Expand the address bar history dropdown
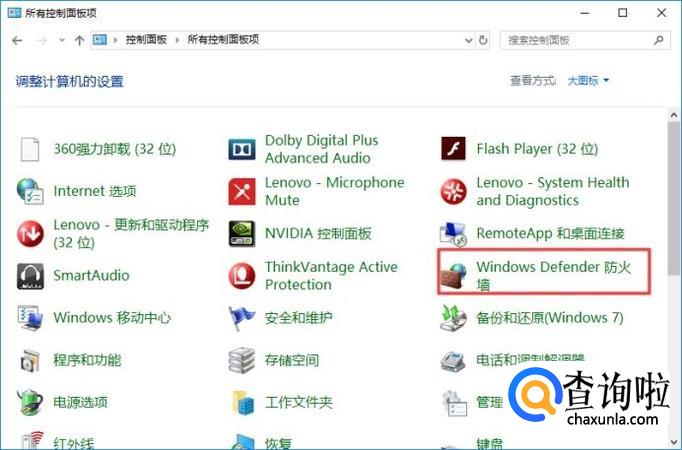This screenshot has height=450, width=682. coord(468,40)
